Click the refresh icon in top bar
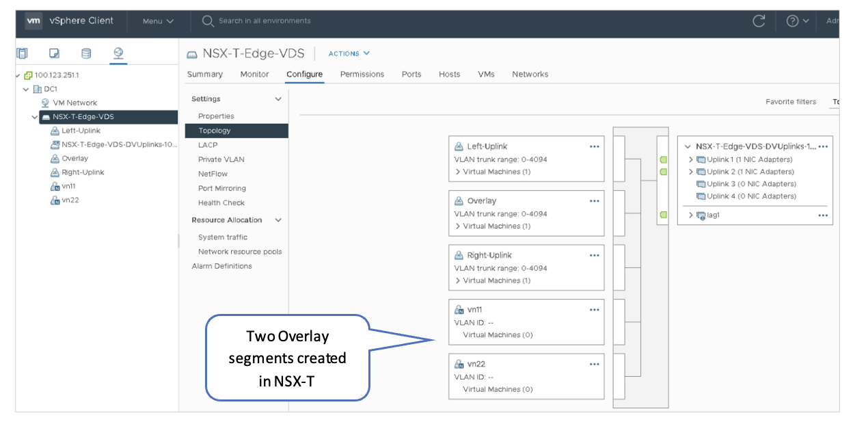The width and height of the screenshot is (868, 435). point(759,21)
